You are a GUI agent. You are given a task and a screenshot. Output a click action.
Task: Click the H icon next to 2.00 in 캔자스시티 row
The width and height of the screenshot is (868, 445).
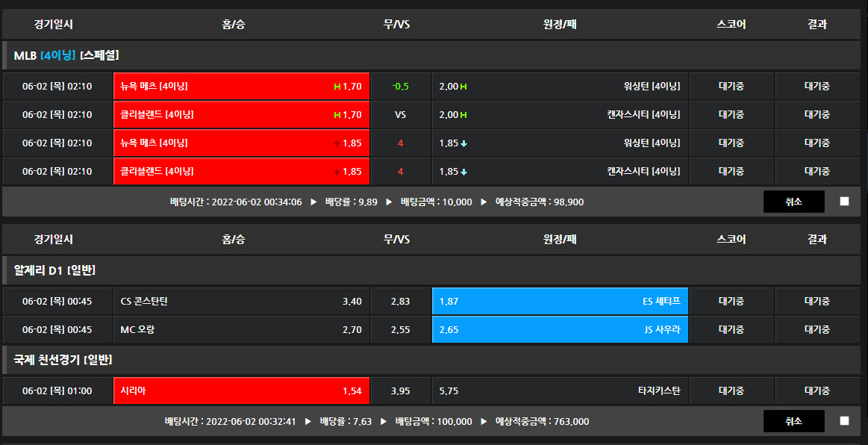(x=463, y=115)
